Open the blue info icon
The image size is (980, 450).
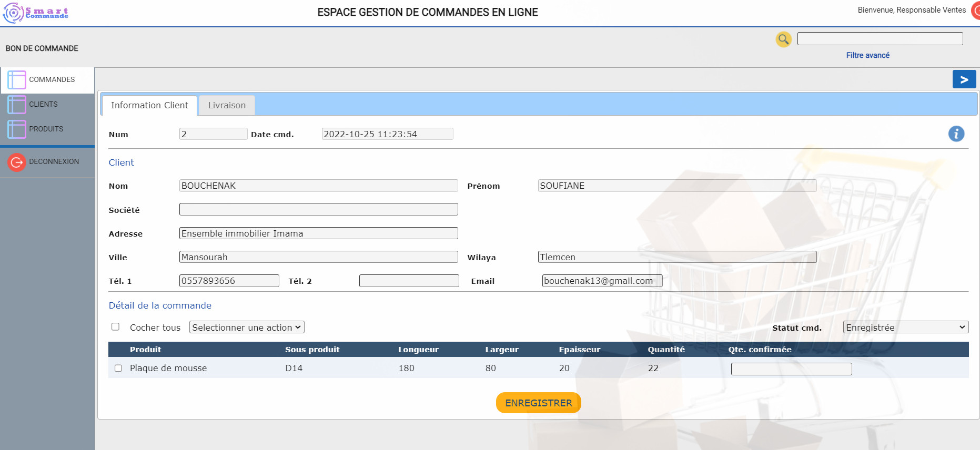956,134
